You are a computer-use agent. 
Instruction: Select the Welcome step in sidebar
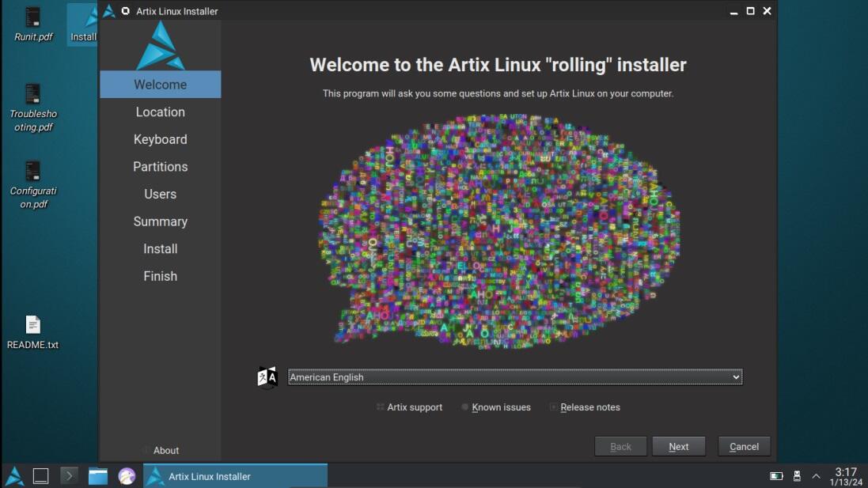[161, 85]
